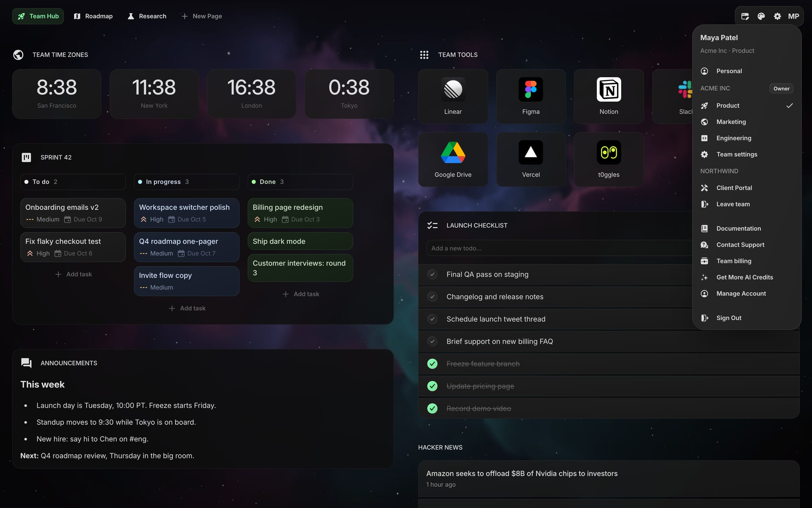The image size is (812, 508).
Task: Check off Changelog and release notes
Action: [x=432, y=297]
